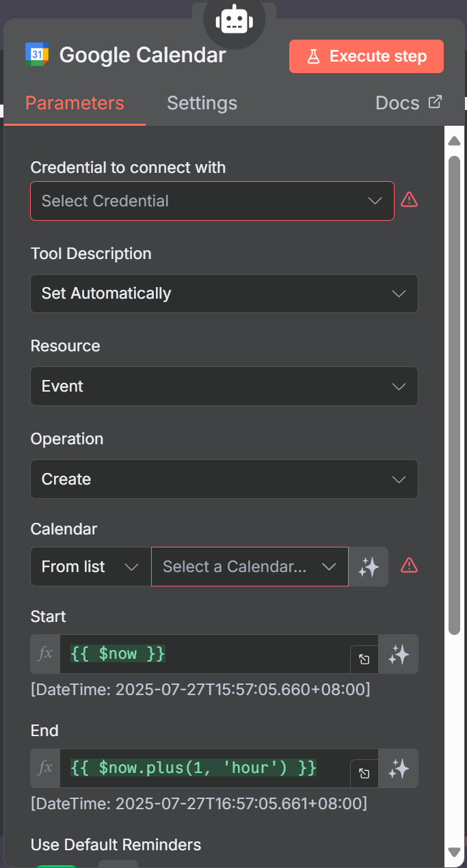Click the credential warning triangle icon
Screen dimensions: 467x868
pyautogui.click(x=409, y=200)
